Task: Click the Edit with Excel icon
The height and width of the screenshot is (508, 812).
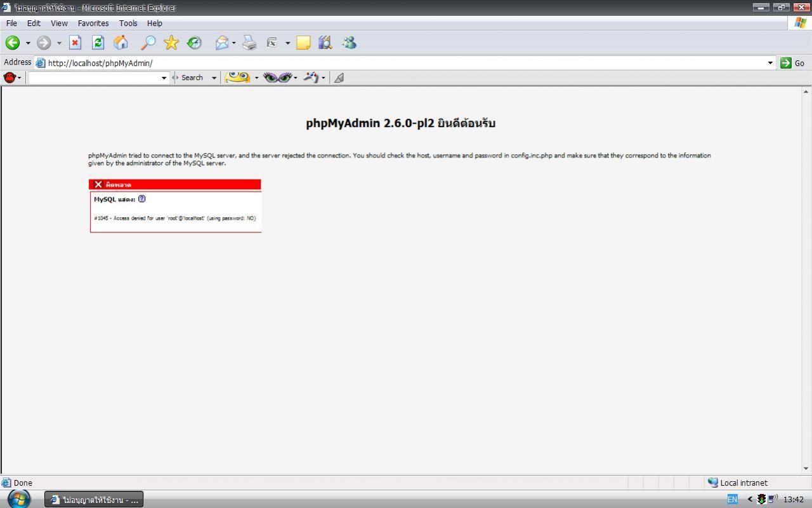Action: coord(273,43)
